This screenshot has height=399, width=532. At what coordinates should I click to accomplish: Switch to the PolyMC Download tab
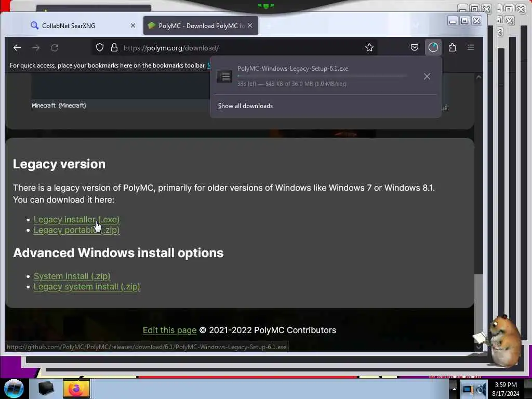point(201,26)
